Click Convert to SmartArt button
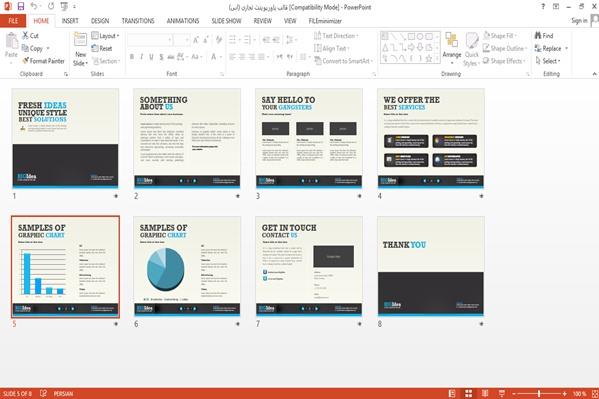Screen dimensions: 599x399 (x=343, y=61)
